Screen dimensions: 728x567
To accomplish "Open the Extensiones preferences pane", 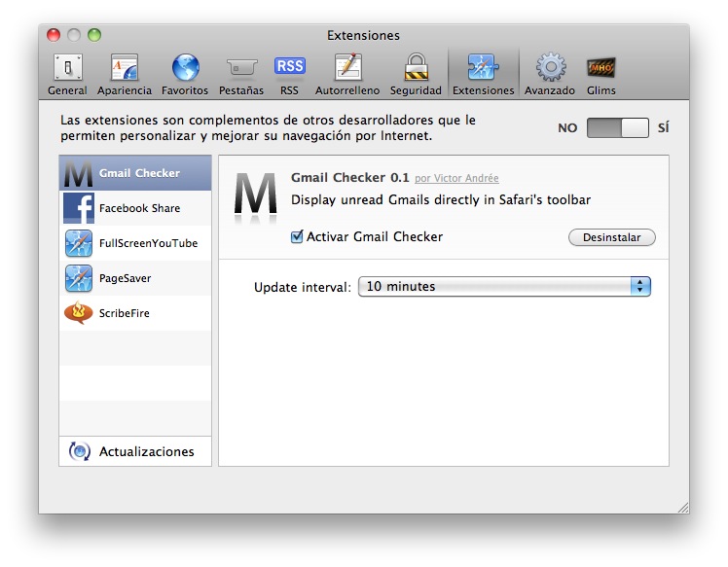I will click(x=484, y=74).
